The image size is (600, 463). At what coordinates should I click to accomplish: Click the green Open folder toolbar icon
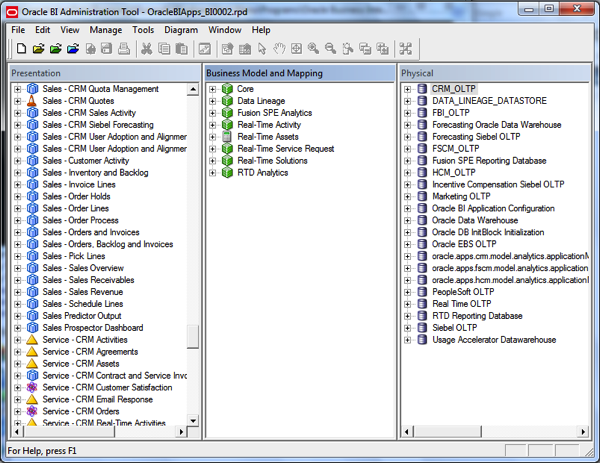pos(55,49)
